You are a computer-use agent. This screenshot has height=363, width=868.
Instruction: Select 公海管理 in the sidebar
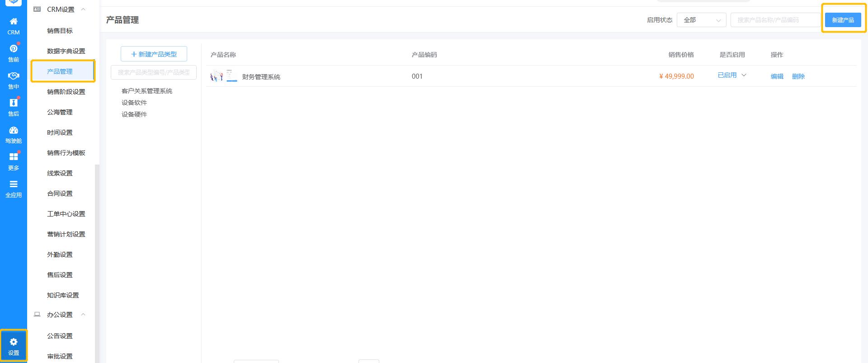coord(60,112)
